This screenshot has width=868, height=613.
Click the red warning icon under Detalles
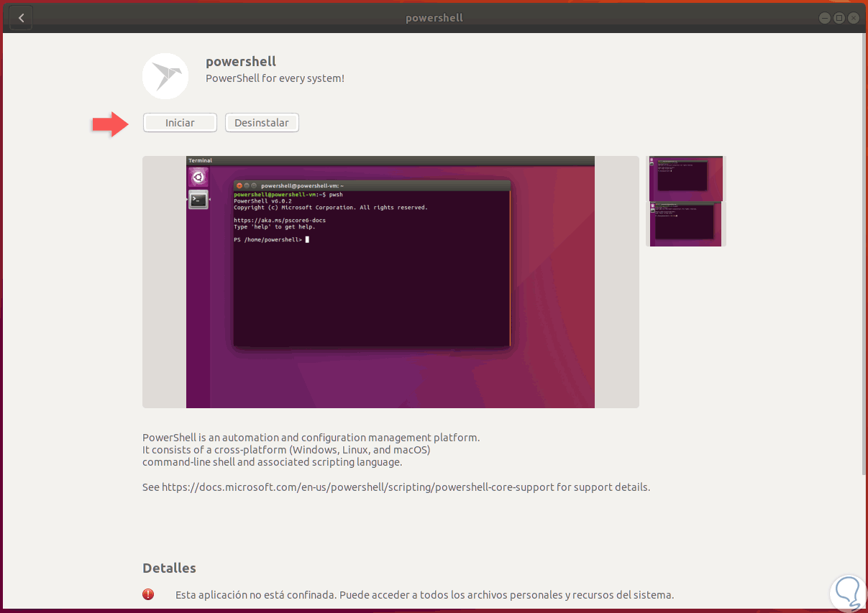(x=148, y=594)
